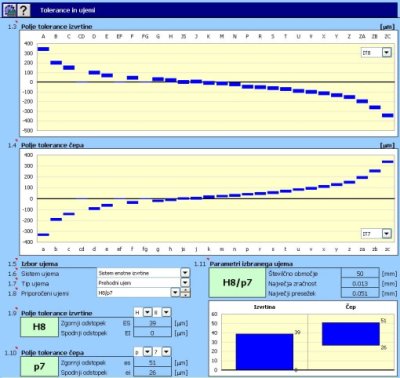Click the 'Izvrtina' chart column title
The width and height of the screenshot is (400, 378).
(x=265, y=307)
